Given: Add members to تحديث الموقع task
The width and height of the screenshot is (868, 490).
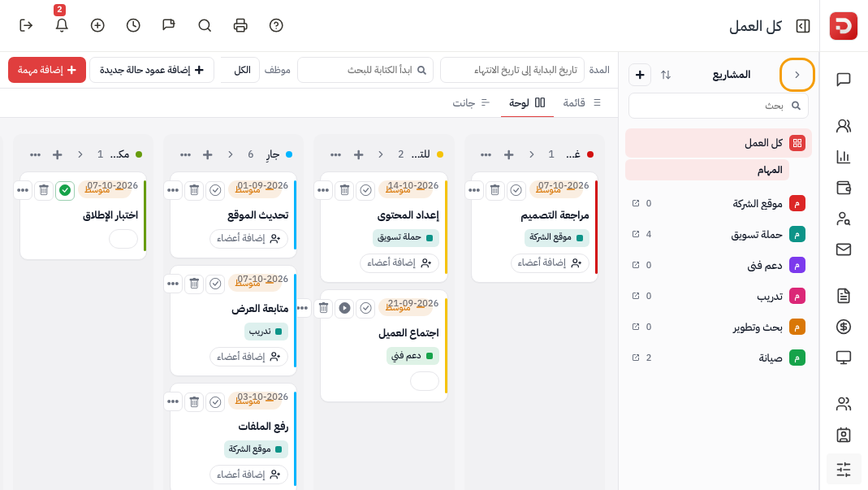Looking at the screenshot, I should (249, 238).
